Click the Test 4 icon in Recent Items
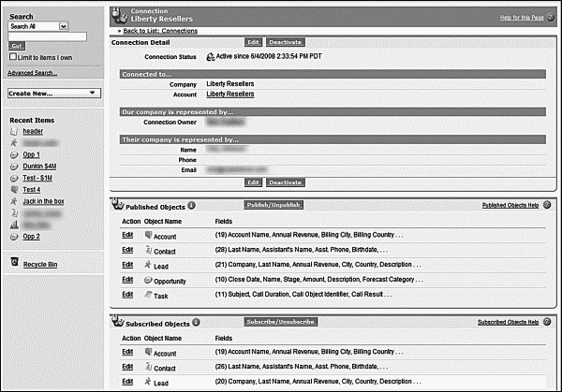The width and height of the screenshot is (562, 392). 13,190
